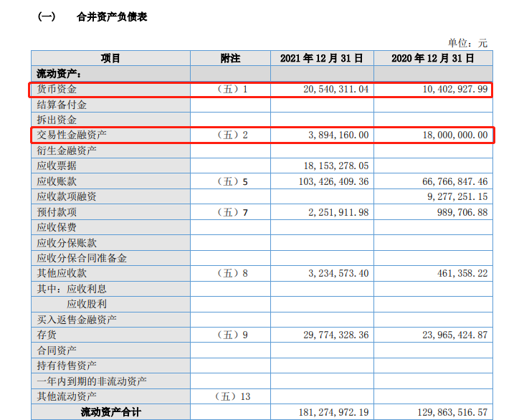This screenshot has height=420, width=519.
Task: Click the value 20,540,311.04
Action: click(x=331, y=90)
